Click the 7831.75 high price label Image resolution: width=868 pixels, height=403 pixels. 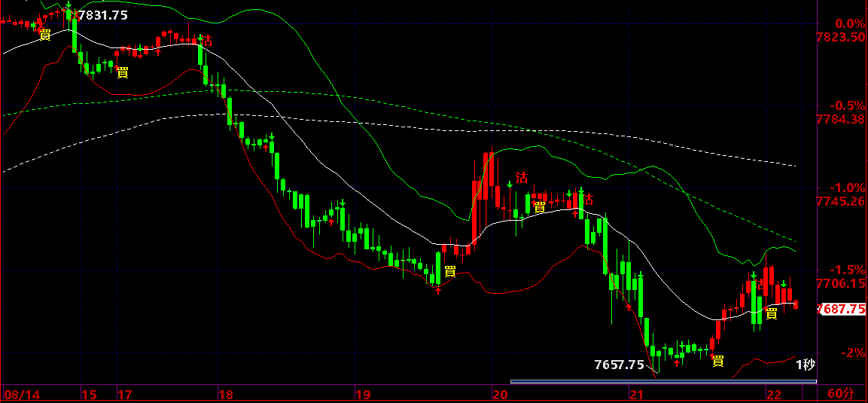pos(103,16)
